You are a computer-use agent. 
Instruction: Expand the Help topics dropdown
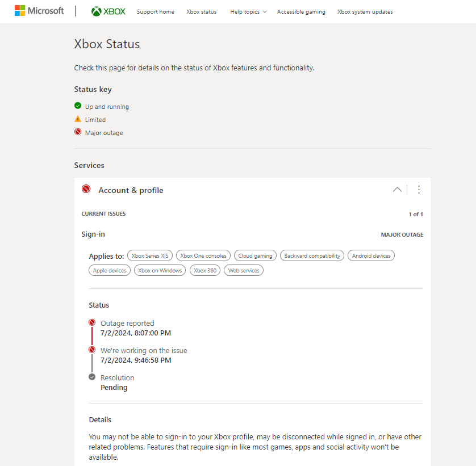click(x=248, y=12)
